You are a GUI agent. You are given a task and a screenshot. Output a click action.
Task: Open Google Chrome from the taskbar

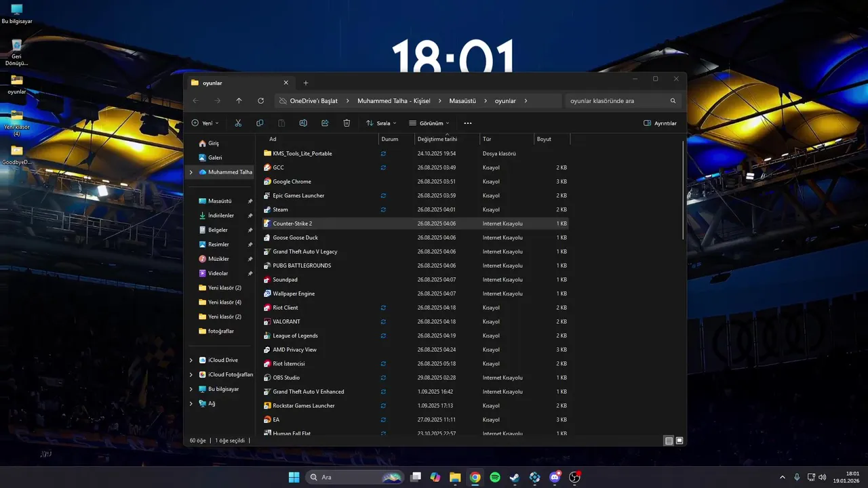(x=475, y=477)
